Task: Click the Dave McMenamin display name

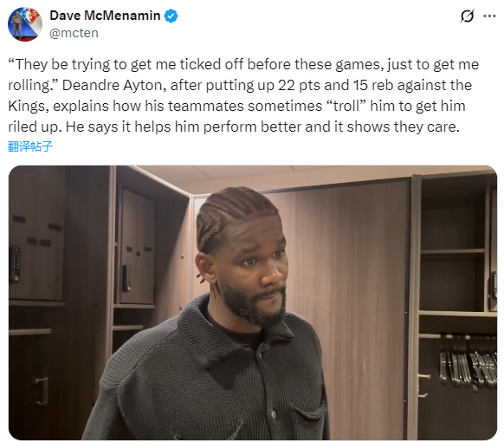Action: click(105, 16)
